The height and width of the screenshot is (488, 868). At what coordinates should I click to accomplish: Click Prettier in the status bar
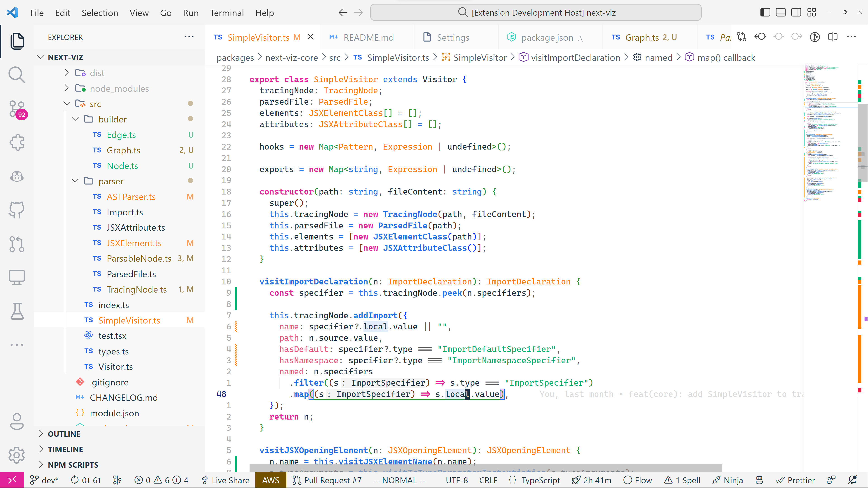pos(796,480)
